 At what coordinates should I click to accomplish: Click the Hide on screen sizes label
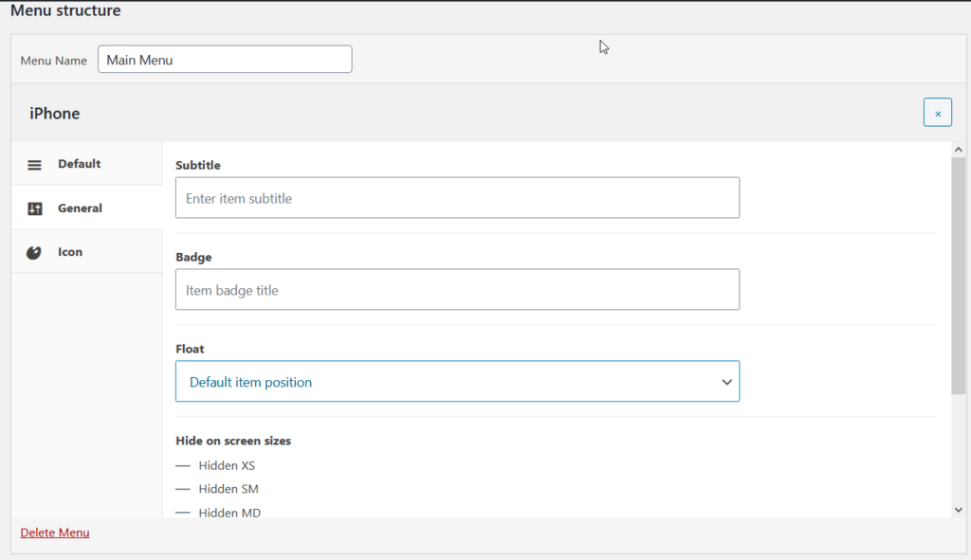(x=233, y=441)
